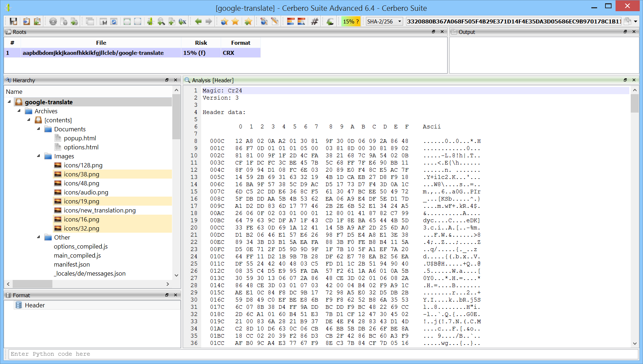The height and width of the screenshot is (364, 643).
Task: Click the pencil edit document icon
Action: (275, 22)
